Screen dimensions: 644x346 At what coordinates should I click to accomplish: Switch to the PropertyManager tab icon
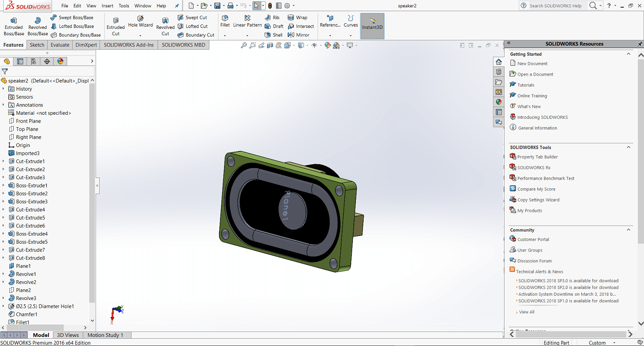(20, 61)
